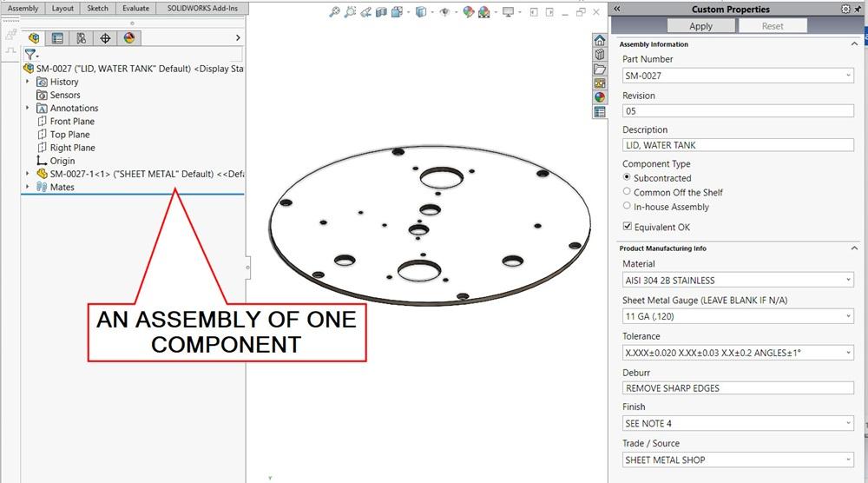Switch to the ConfigurationManager tab icon
This screenshot has width=868, height=483.
pyautogui.click(x=81, y=38)
